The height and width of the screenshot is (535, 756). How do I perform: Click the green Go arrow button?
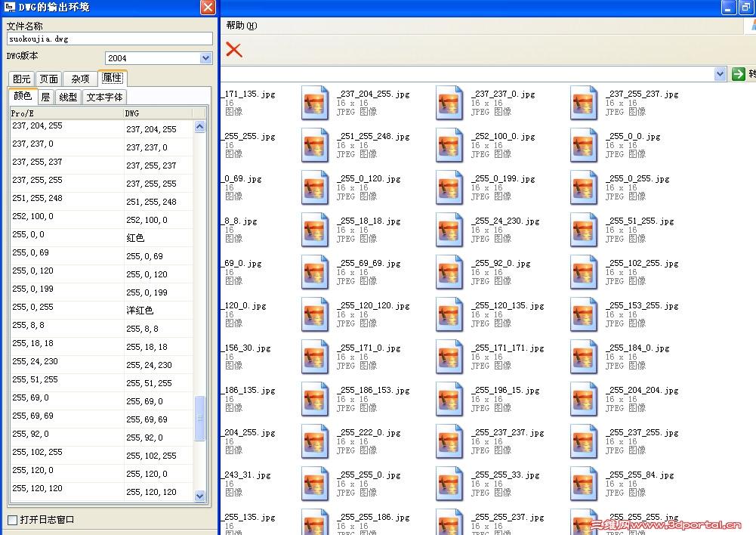click(738, 74)
